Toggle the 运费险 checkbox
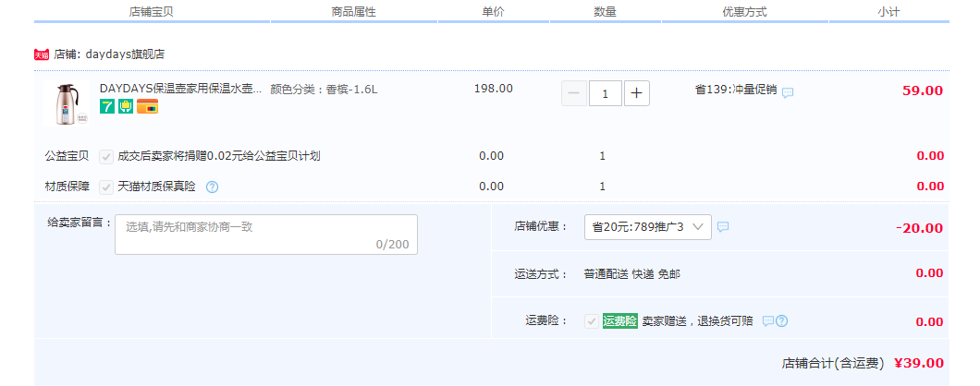Screen dimensions: 980x386 tap(592, 321)
